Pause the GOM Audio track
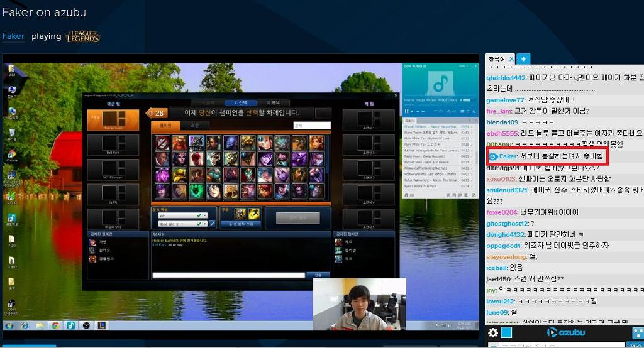 [407, 111]
